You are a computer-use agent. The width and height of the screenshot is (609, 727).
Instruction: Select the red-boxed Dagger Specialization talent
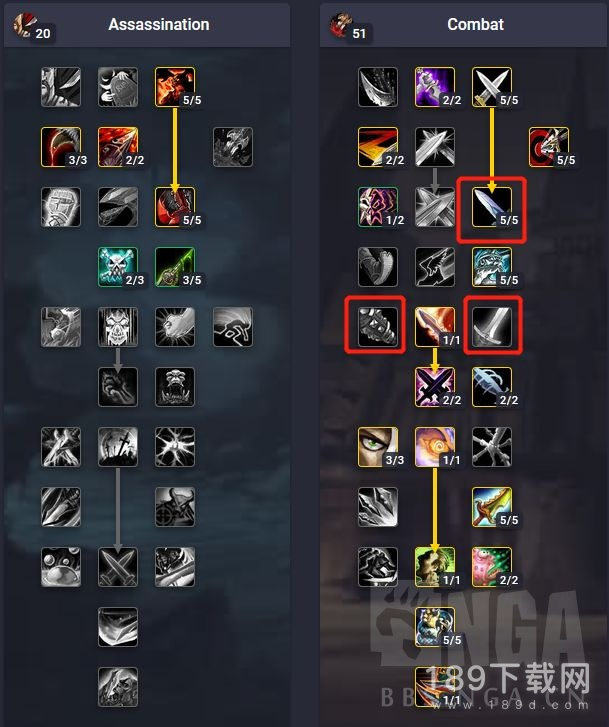coord(492,207)
